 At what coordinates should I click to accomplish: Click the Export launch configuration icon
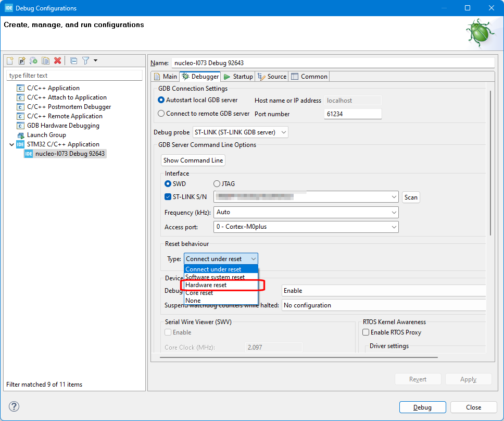pos(33,60)
